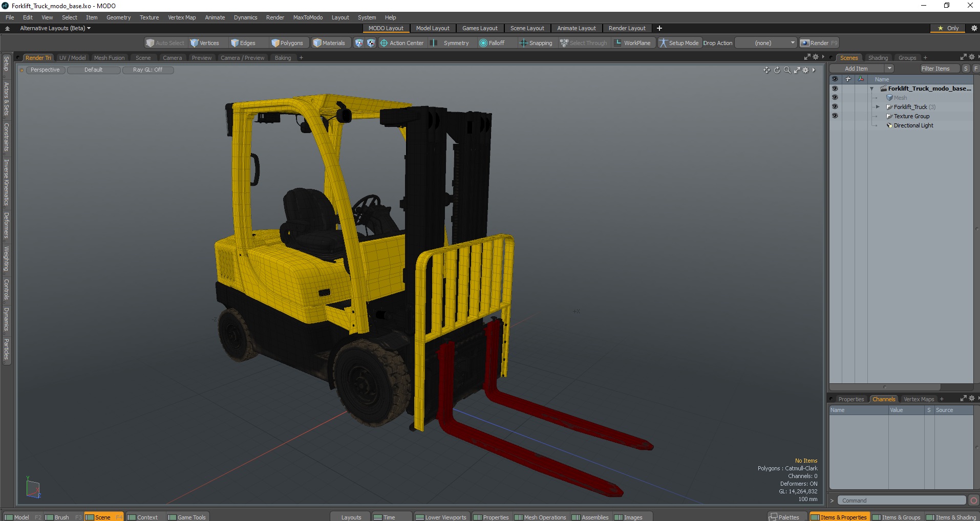
Task: Add a new layout with plus icon
Action: click(659, 28)
